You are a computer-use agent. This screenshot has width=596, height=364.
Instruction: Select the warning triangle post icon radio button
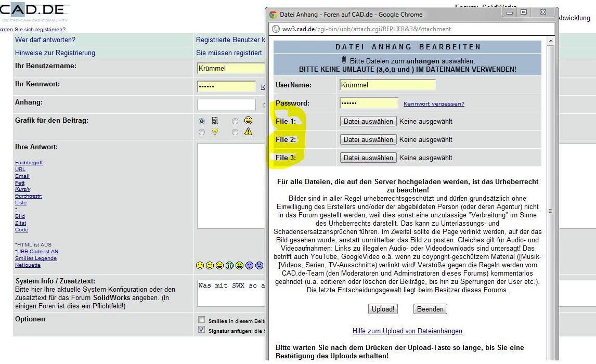[235, 132]
